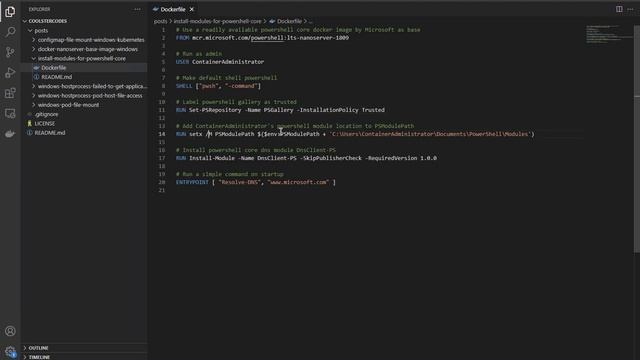Open Run and Debug view icon

pos(10,73)
